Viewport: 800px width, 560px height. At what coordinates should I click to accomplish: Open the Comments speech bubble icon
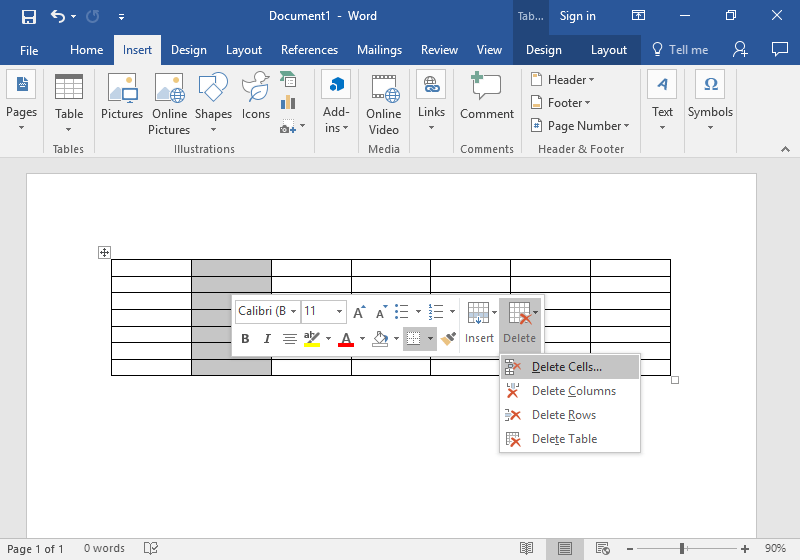pos(780,49)
